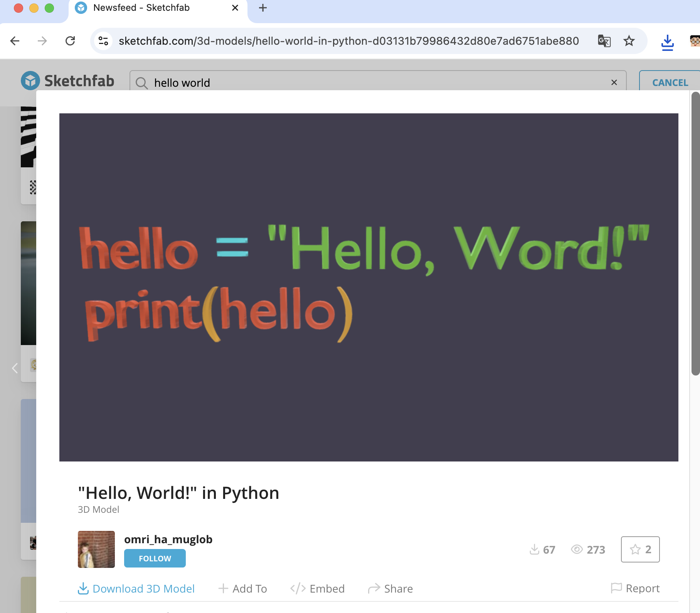
Task: Open omri_ha_muglob avatar
Action: click(x=96, y=549)
